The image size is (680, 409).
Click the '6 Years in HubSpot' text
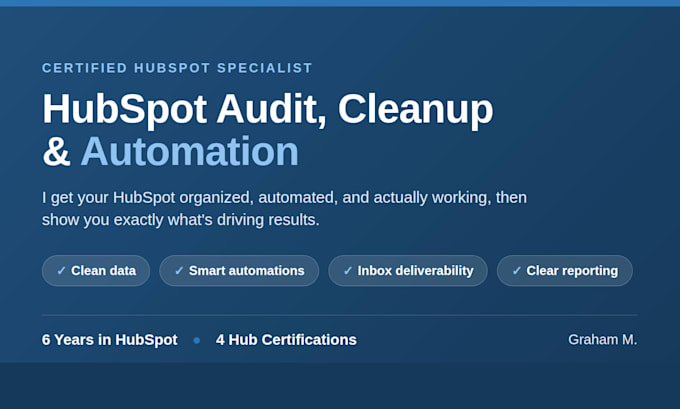(110, 340)
